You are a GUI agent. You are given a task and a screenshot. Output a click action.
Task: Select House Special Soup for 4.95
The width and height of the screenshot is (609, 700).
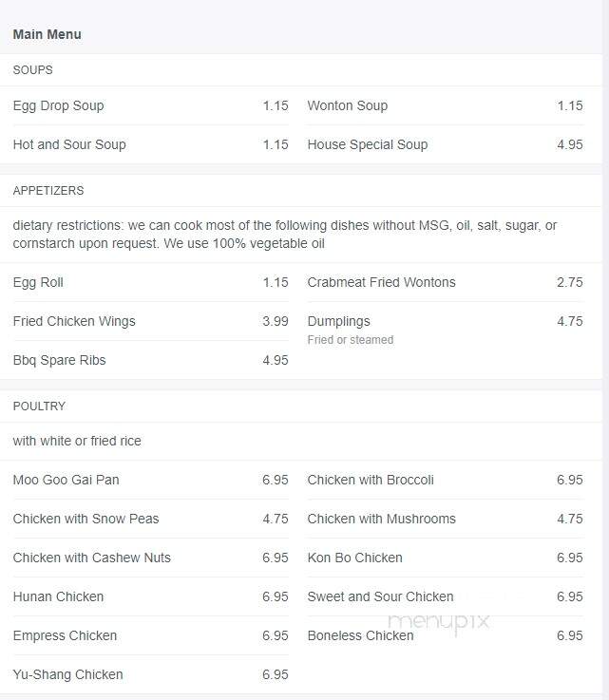point(446,144)
